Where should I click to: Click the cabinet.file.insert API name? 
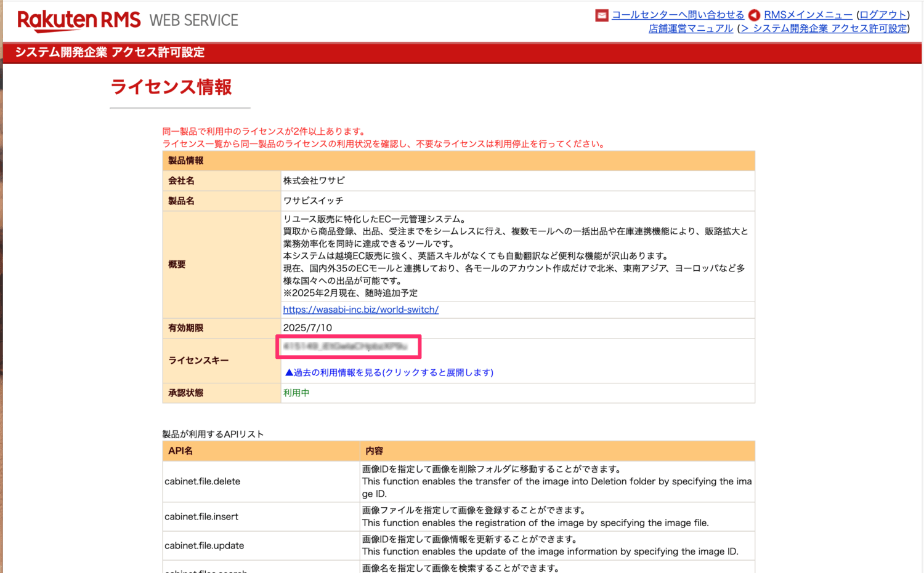[201, 516]
